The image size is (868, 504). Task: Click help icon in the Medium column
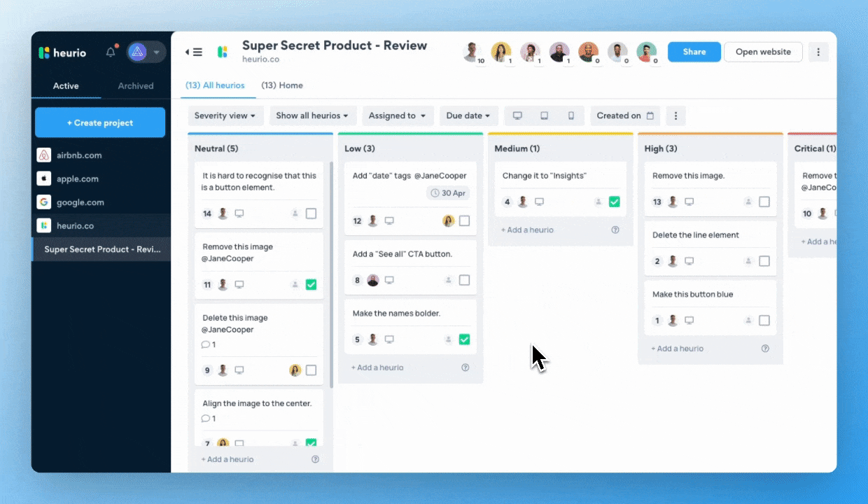click(x=615, y=230)
